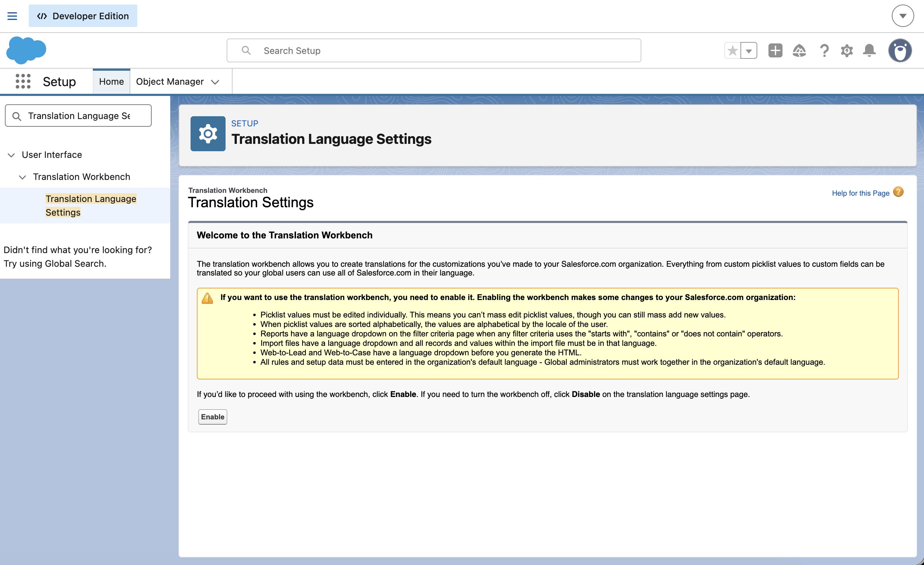Click the Translation Settings heading
The height and width of the screenshot is (565, 924).
click(250, 203)
